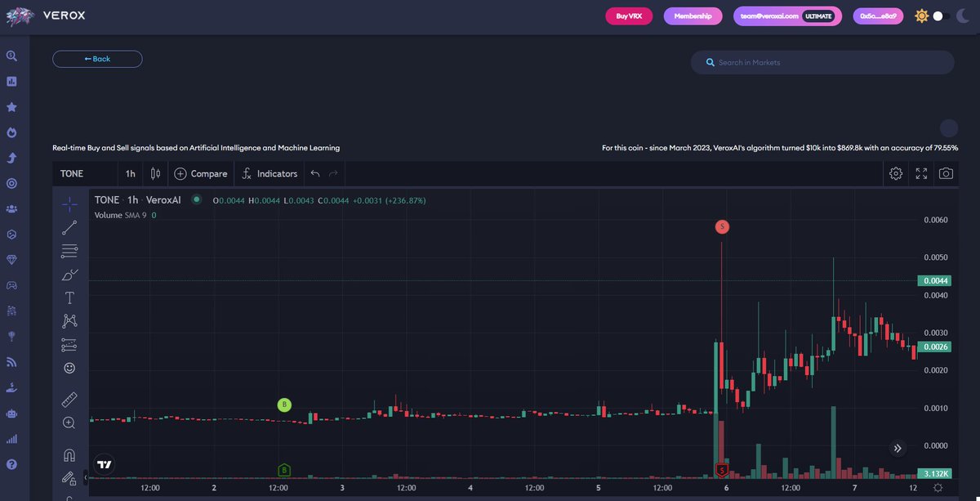Screen dimensions: 980x501
Task: Open the diamond sidebar icon
Action: click(x=11, y=259)
